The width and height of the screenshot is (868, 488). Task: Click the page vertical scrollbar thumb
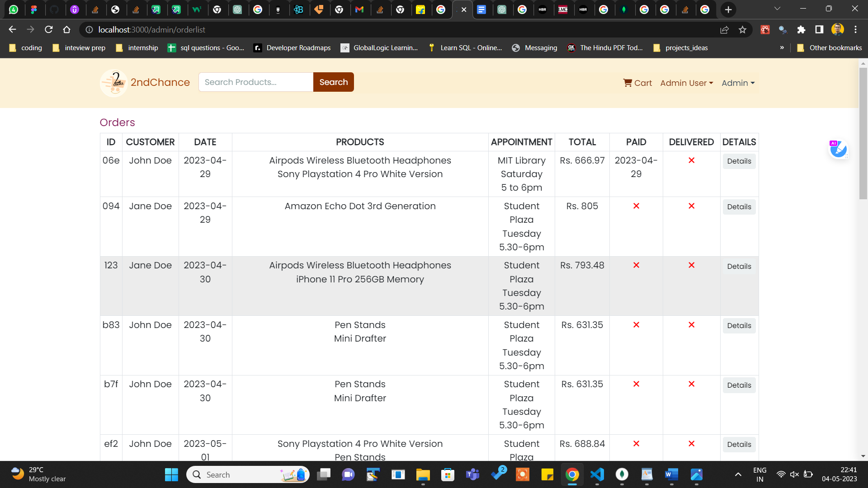point(863,133)
